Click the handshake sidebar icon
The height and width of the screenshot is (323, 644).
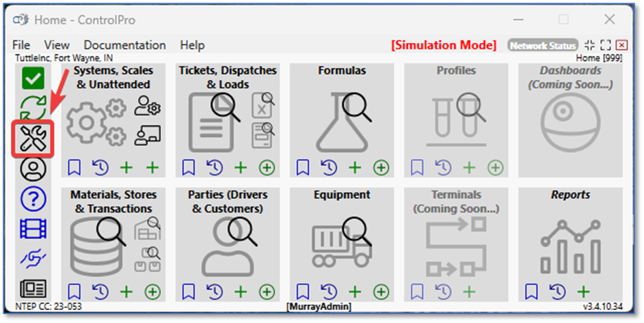coord(33,257)
